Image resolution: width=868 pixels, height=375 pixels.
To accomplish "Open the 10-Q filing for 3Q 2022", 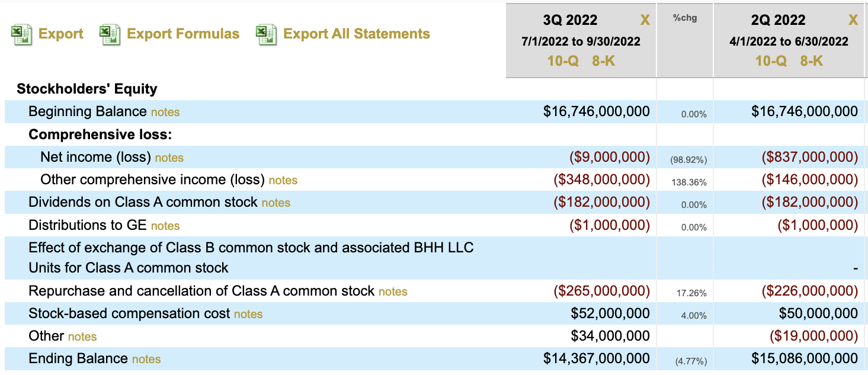I will (x=563, y=60).
